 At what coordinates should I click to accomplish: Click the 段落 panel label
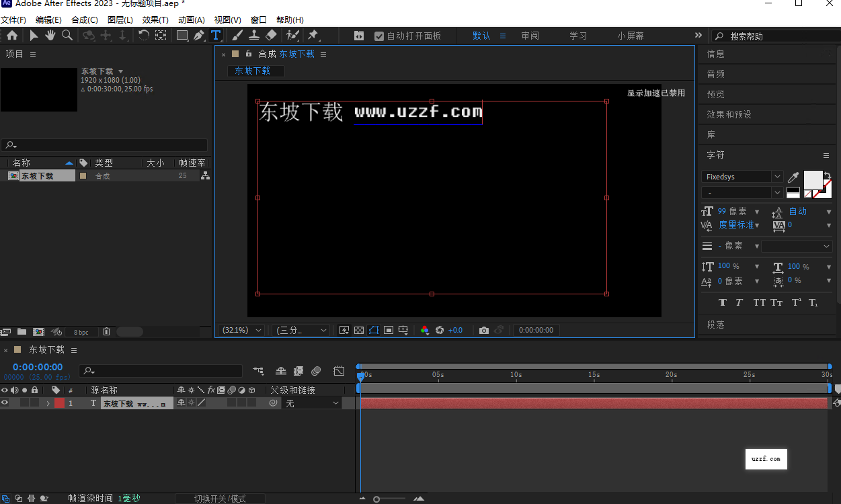[x=715, y=325]
